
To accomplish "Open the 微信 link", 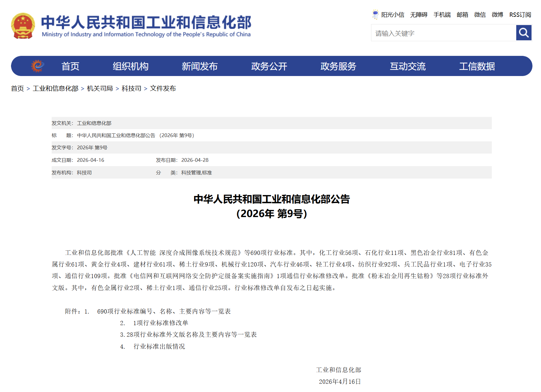I will [480, 15].
